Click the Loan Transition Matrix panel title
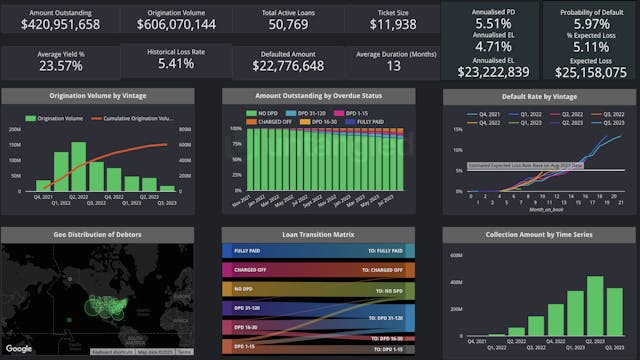Viewport: 640px width, 360px height. tap(318, 235)
